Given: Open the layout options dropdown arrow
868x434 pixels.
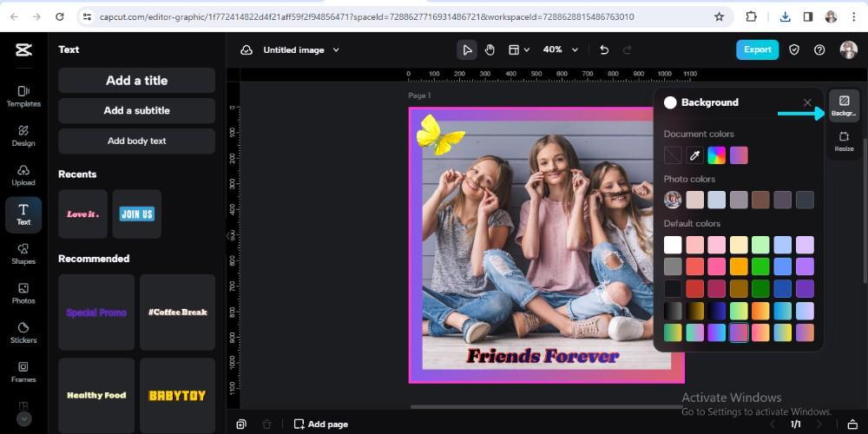Looking at the screenshot, I should point(527,49).
